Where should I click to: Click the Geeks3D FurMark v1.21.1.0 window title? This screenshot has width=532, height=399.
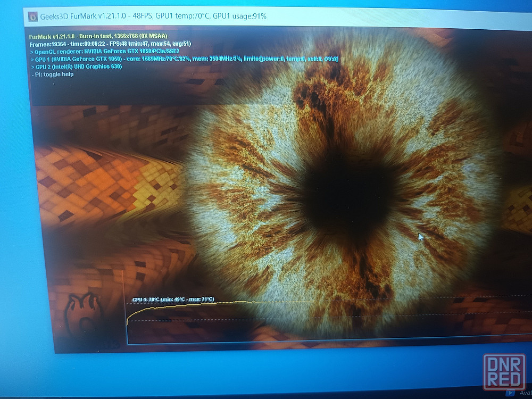click(x=153, y=16)
